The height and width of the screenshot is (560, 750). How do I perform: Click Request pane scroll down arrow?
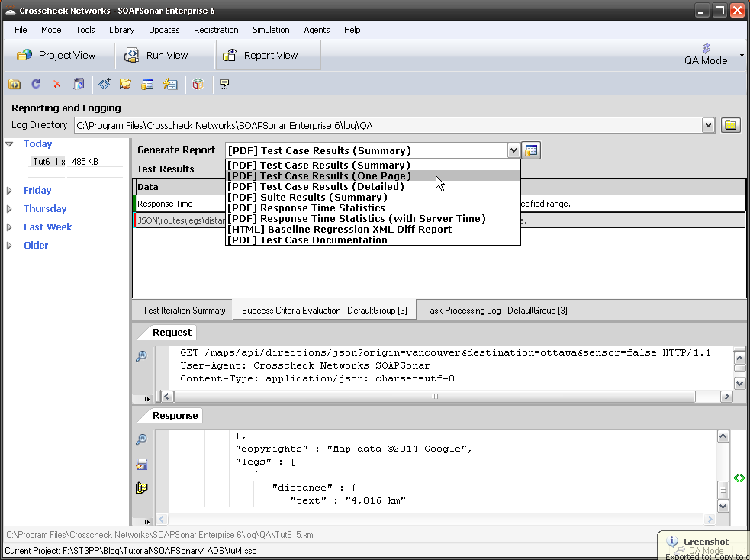[x=739, y=383]
